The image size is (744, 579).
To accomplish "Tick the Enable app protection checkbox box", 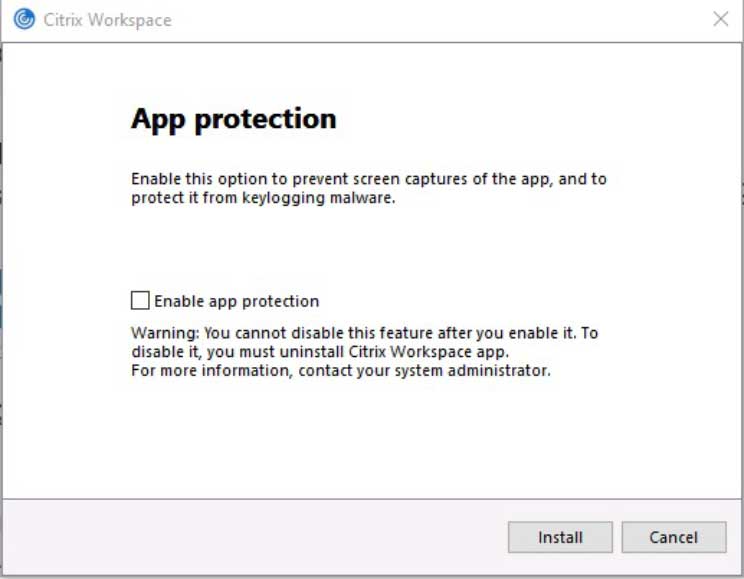I will tap(140, 300).
